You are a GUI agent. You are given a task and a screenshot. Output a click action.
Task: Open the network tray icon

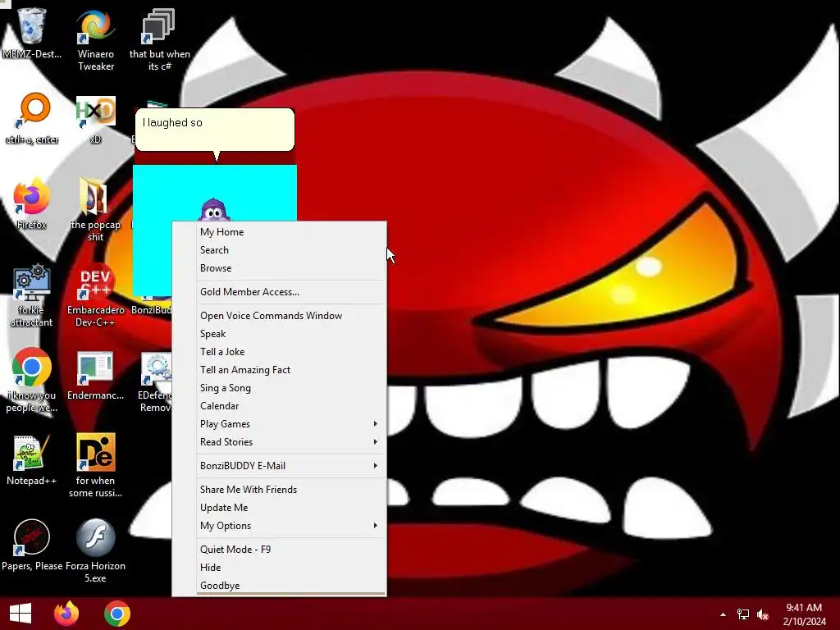(743, 614)
